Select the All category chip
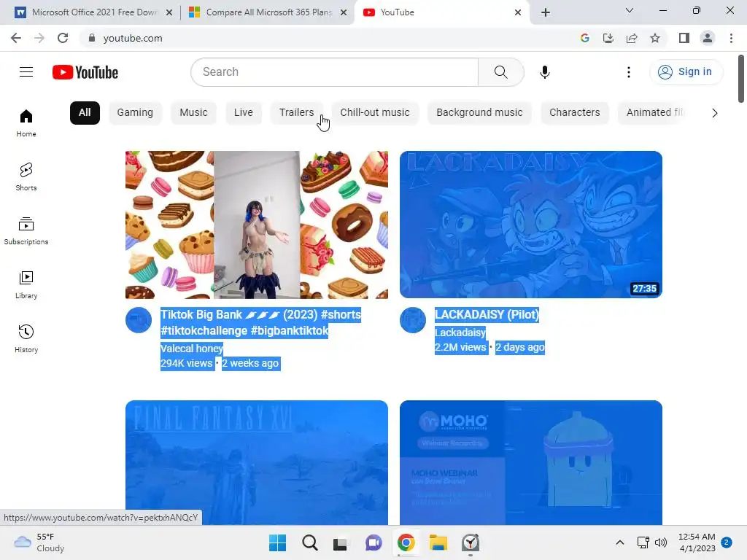The height and width of the screenshot is (560, 747). coord(85,113)
